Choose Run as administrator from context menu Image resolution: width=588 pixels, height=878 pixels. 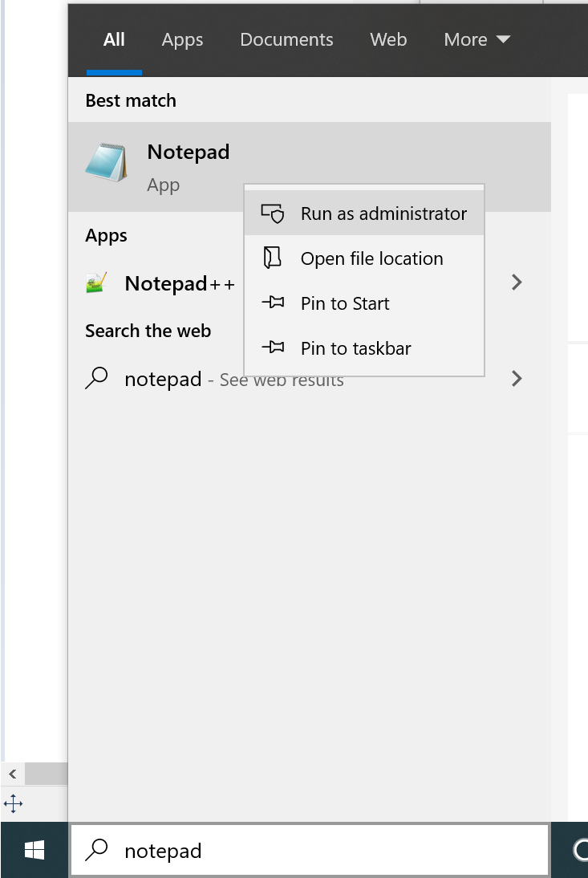(x=383, y=213)
